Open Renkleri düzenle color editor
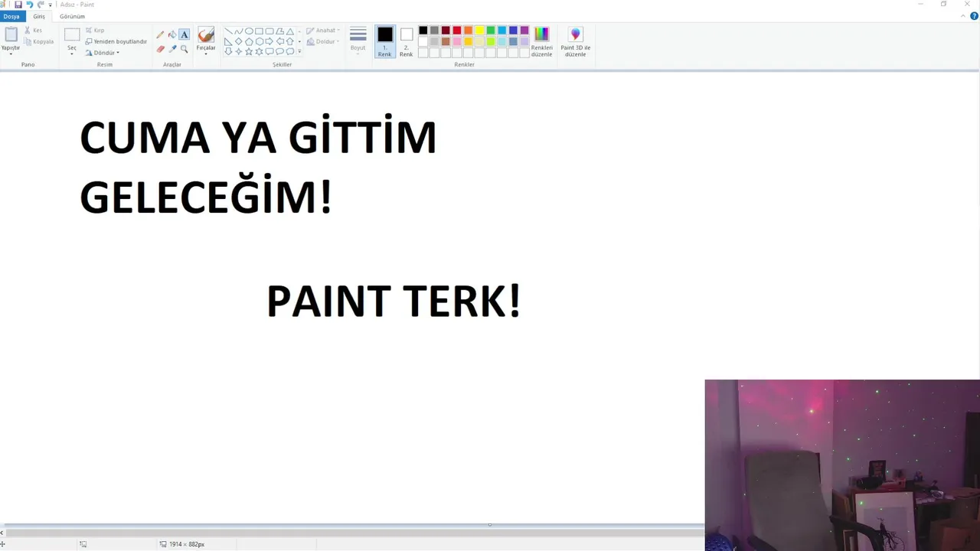980x551 pixels. click(541, 41)
